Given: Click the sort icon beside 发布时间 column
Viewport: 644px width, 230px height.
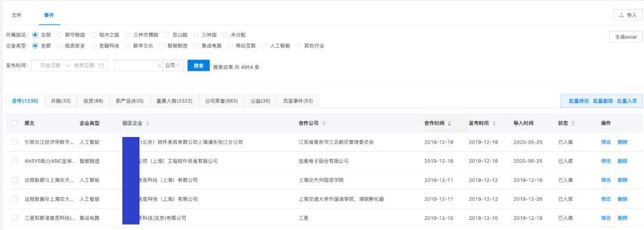Looking at the screenshot, I should coord(494,123).
